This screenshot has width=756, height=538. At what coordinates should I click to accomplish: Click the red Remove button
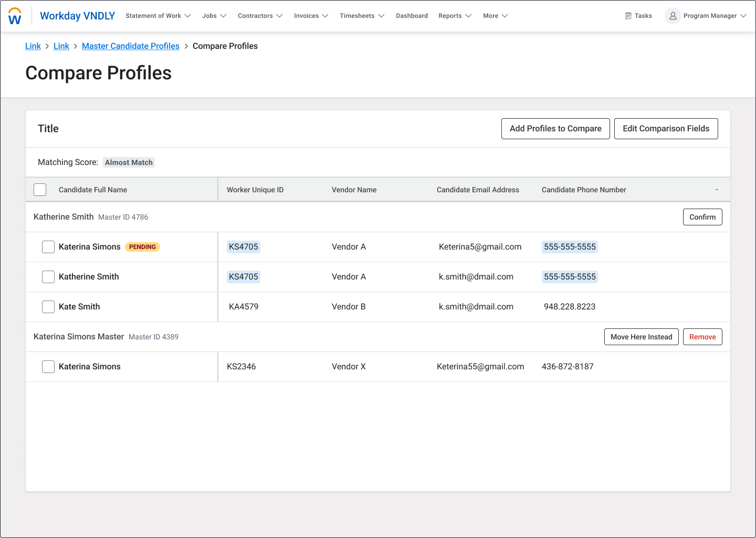(x=702, y=337)
